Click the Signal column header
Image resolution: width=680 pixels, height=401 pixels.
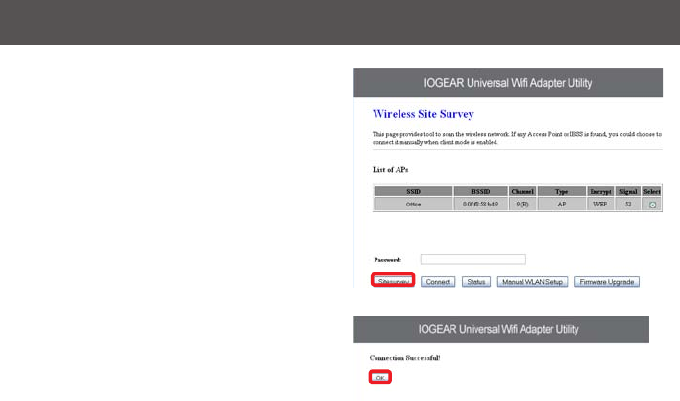[x=628, y=192]
